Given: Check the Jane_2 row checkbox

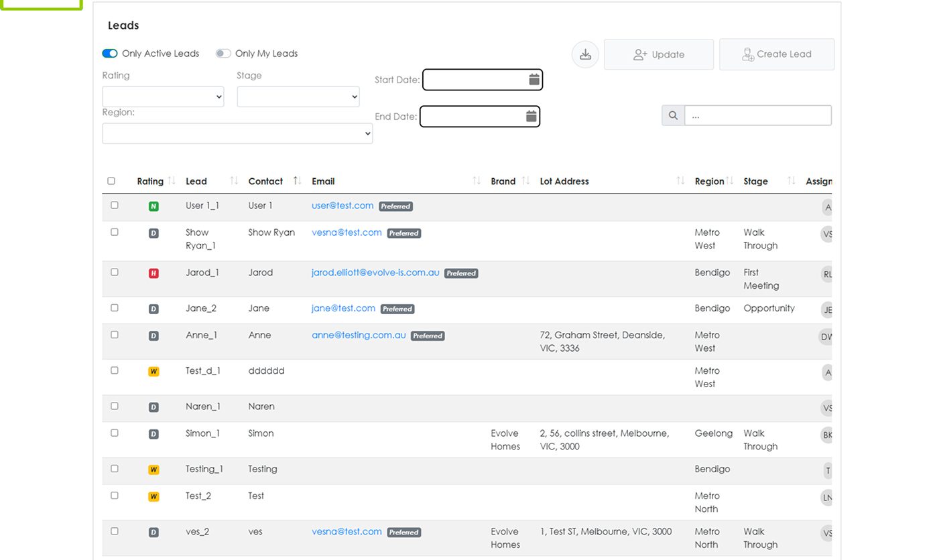Looking at the screenshot, I should click(x=115, y=307).
